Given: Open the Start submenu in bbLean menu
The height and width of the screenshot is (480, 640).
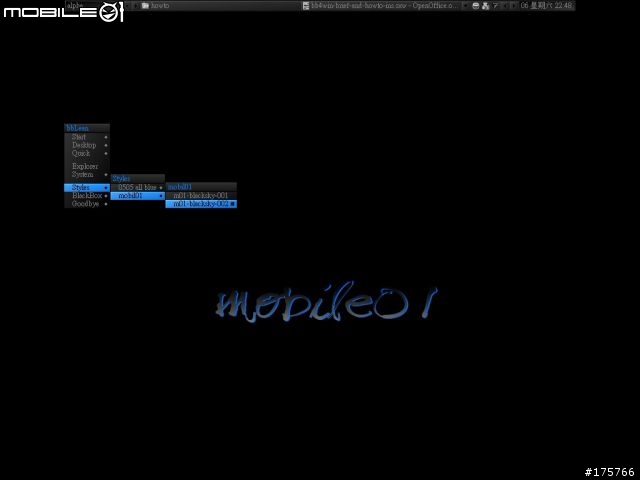Looking at the screenshot, I should pyautogui.click(x=87, y=137).
